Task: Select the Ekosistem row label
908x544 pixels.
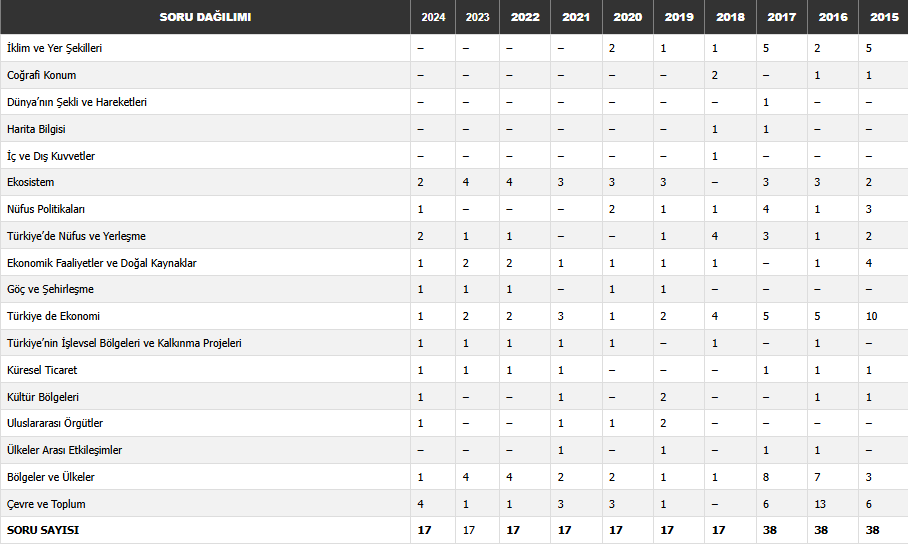Action: (31, 182)
